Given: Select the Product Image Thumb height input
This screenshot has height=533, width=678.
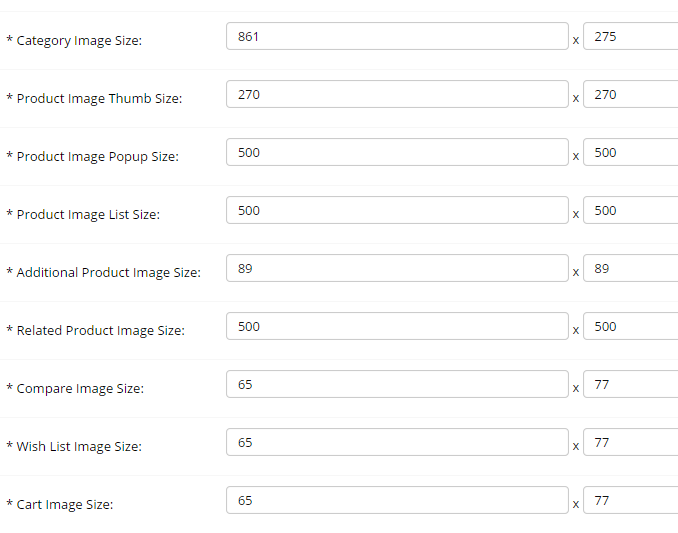Looking at the screenshot, I should 631,95.
